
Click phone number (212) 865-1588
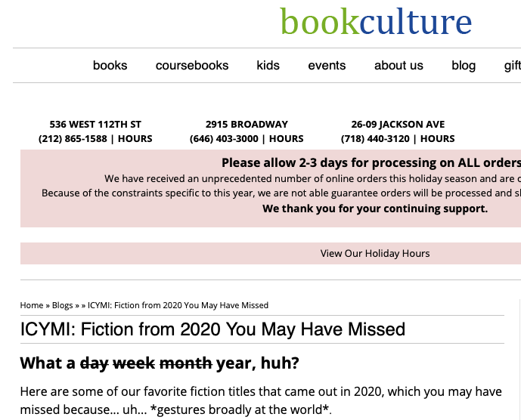(73, 139)
